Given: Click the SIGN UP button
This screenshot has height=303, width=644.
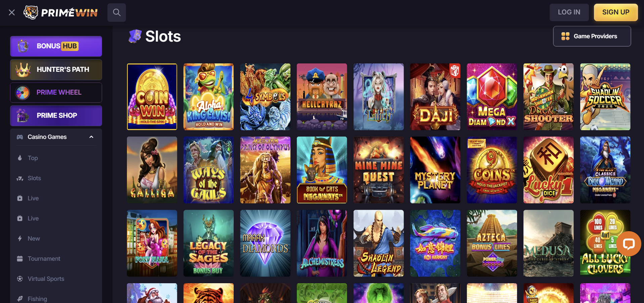Looking at the screenshot, I should 616,12.
